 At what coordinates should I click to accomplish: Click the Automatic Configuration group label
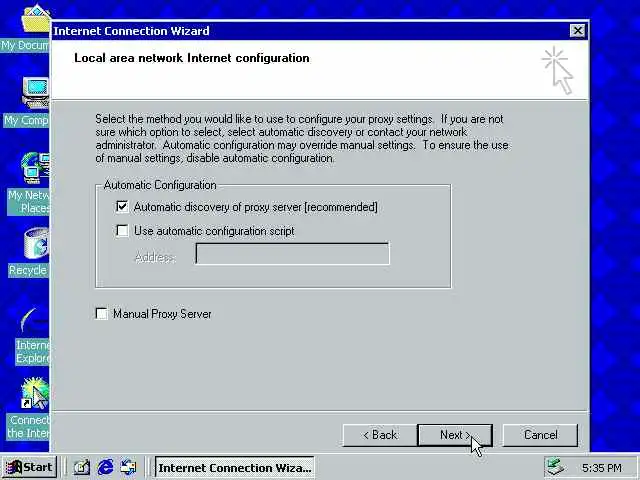click(x=160, y=185)
